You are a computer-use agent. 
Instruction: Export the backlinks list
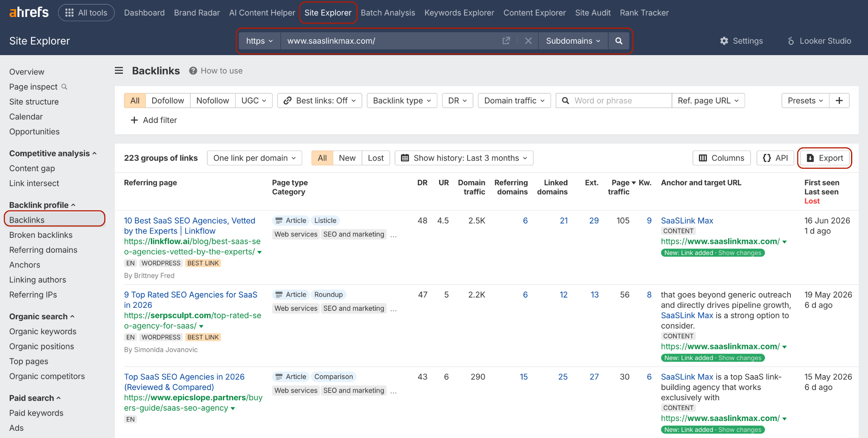coord(825,158)
